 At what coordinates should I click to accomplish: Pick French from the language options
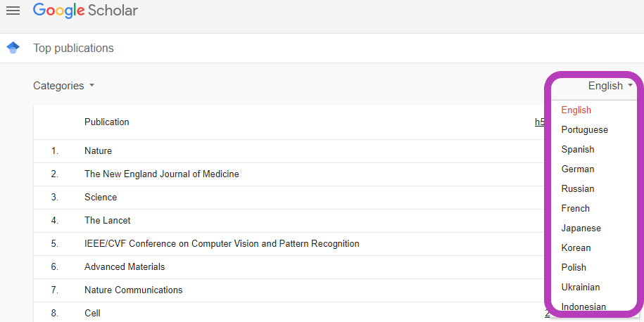point(594,208)
